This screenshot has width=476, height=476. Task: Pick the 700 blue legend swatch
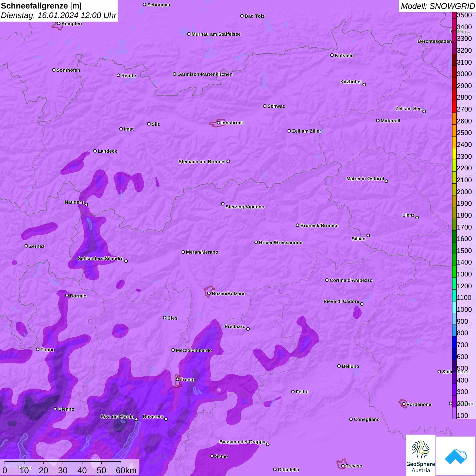pyautogui.click(x=454, y=342)
